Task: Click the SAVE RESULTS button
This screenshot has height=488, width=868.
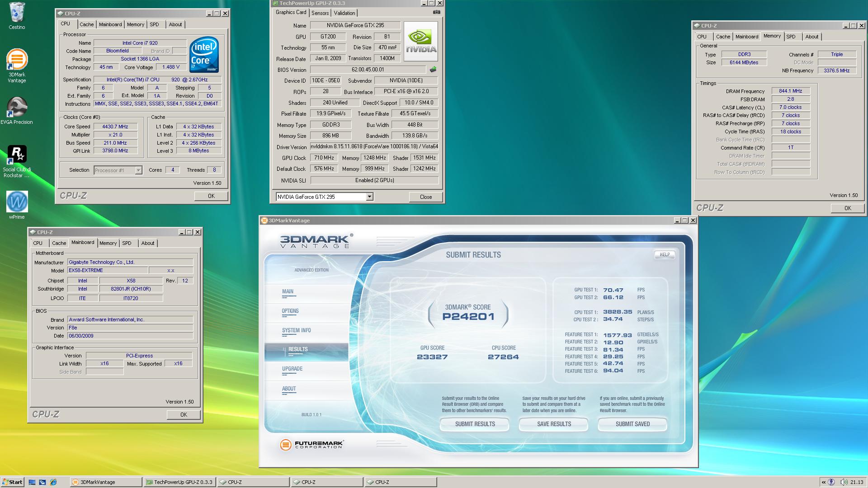Action: [554, 424]
